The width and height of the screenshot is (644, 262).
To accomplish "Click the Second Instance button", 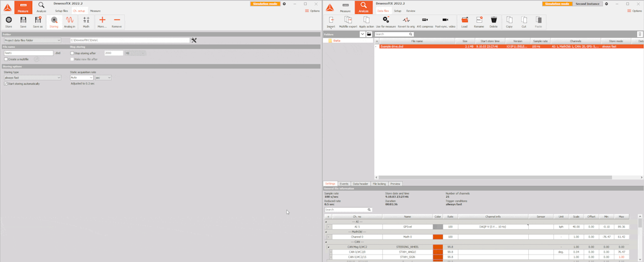I will point(587,4).
